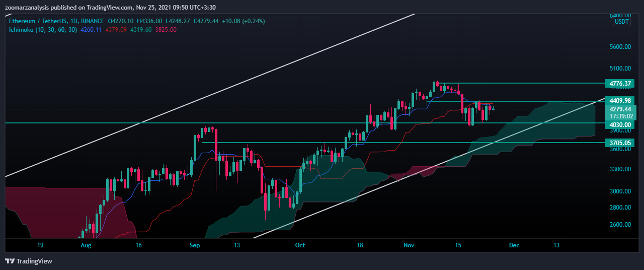The height and width of the screenshot is (270, 644).
Task: Click the 4030.00 price level tag
Action: coord(620,124)
